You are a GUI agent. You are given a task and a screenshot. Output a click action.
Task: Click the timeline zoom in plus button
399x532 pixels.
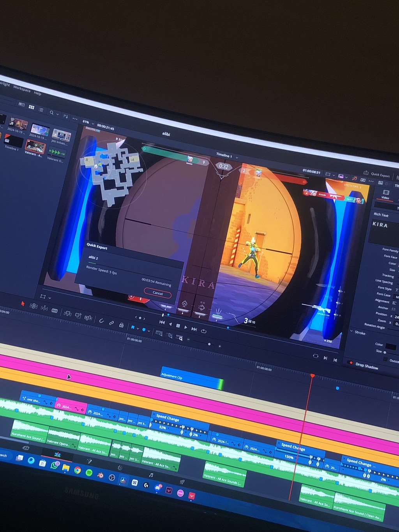pyautogui.click(x=220, y=346)
